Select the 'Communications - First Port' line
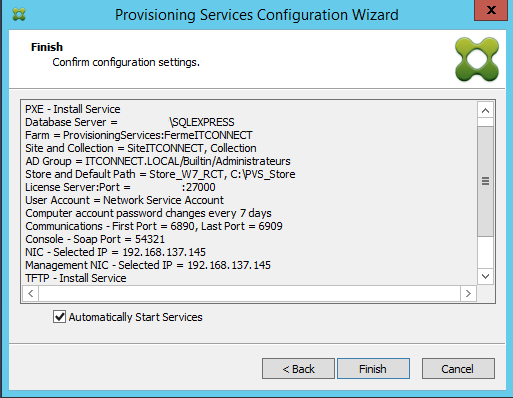 click(x=154, y=226)
